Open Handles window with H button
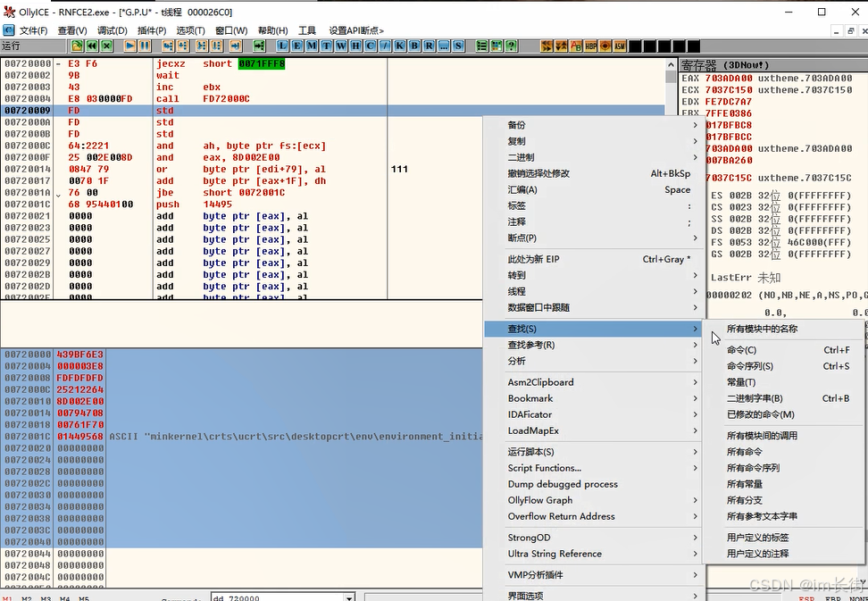The width and height of the screenshot is (868, 601). tap(355, 46)
